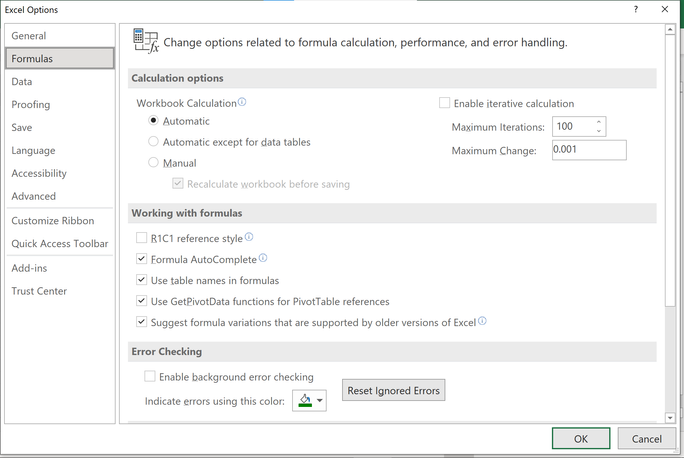This screenshot has width=684, height=458.
Task: Cancel the Excel Options dialog
Action: 646,438
